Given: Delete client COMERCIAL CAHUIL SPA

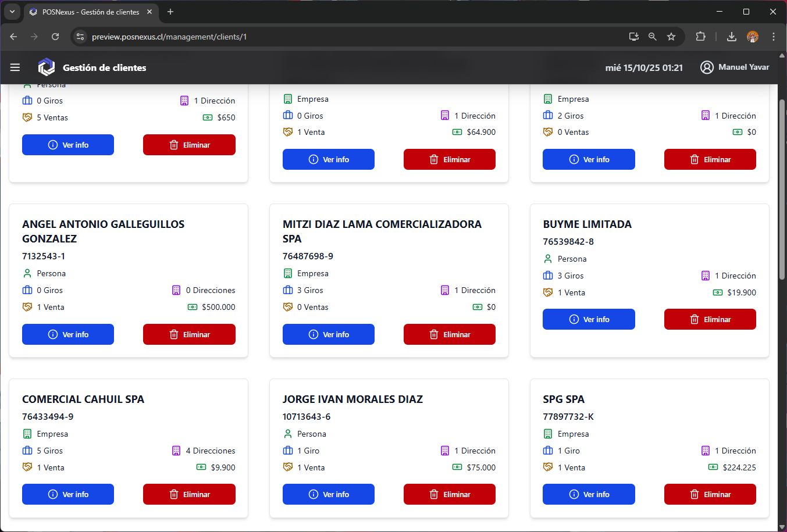Looking at the screenshot, I should 189,494.
